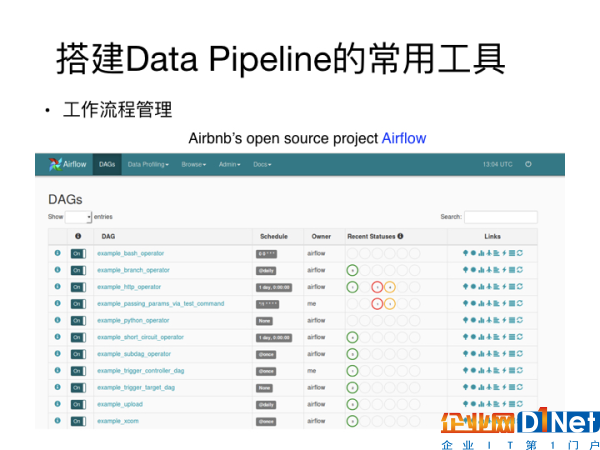The image size is (600, 450).
Task: Click green status circle for example_branch_operator
Action: [352, 270]
